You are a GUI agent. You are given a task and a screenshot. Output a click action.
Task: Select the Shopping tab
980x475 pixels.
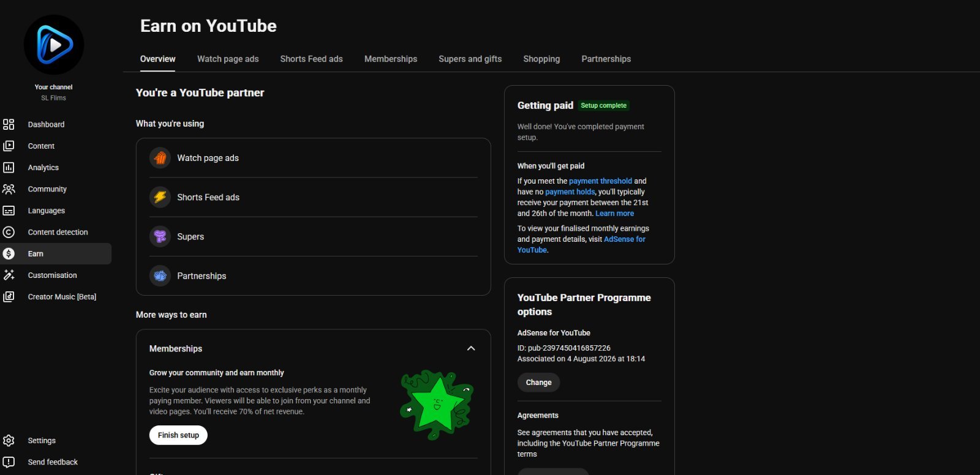pyautogui.click(x=541, y=59)
